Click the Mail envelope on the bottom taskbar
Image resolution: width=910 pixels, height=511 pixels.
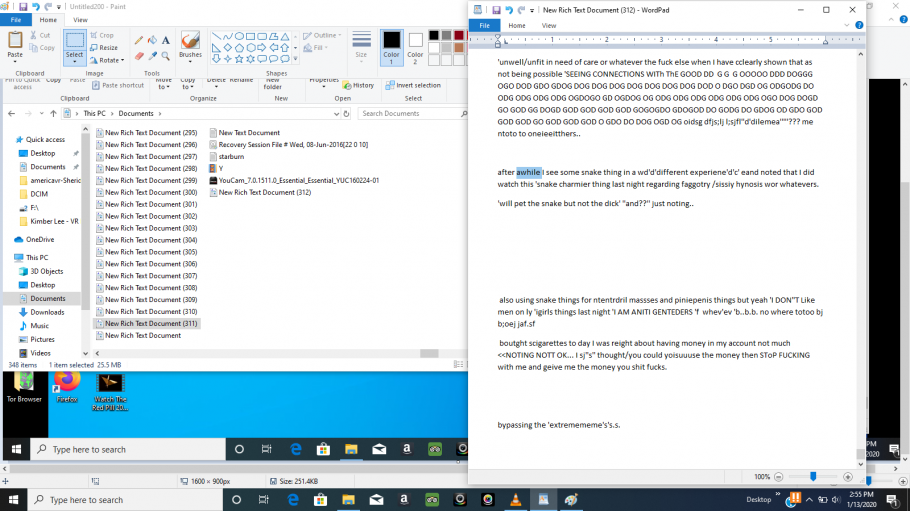(376, 499)
